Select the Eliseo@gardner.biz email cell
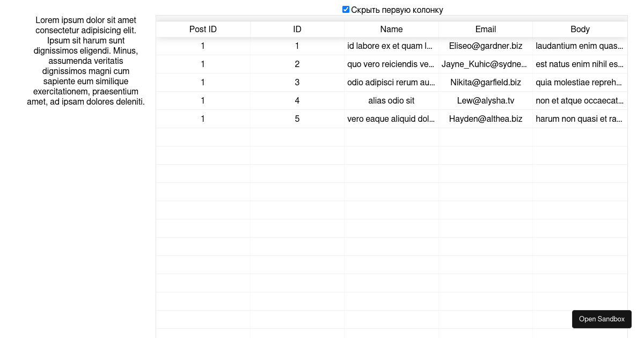The width and height of the screenshot is (644, 338). coord(486,46)
